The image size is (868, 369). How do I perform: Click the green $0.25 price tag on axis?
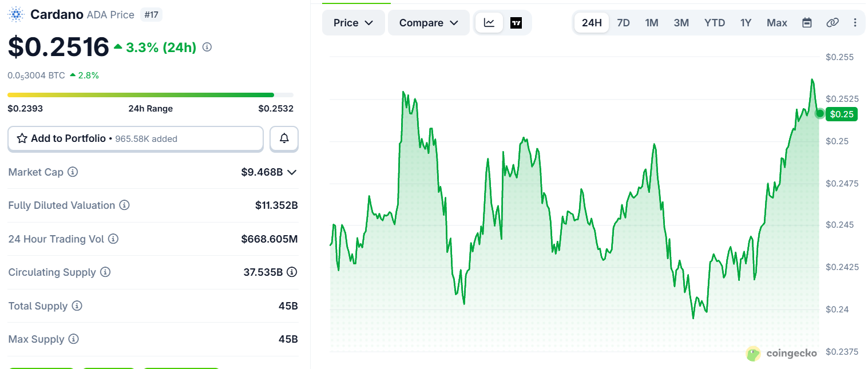click(842, 114)
